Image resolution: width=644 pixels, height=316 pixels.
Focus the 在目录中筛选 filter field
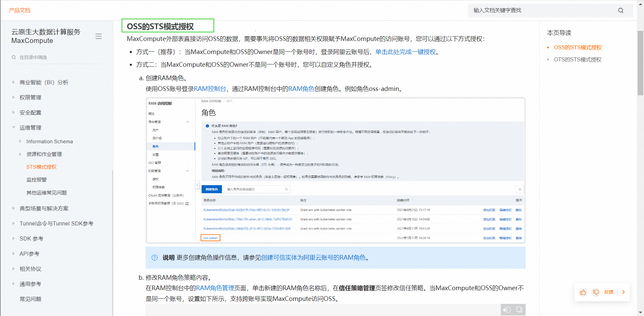point(56,57)
